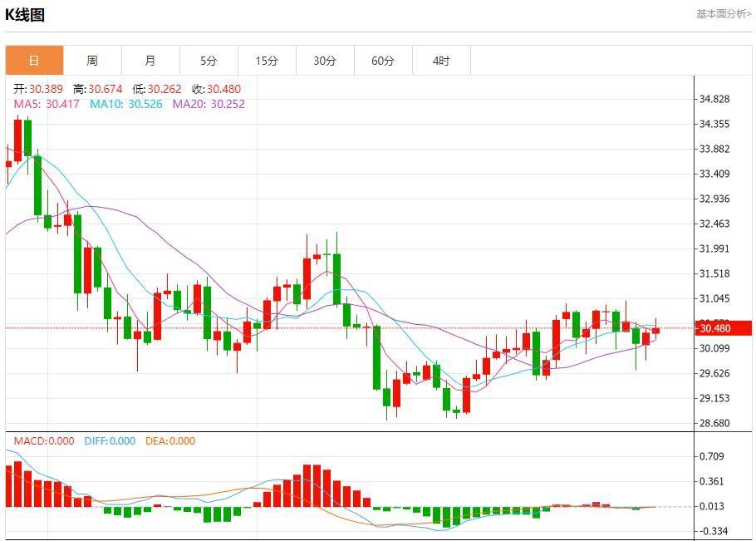Select the 15分 interval tab
Screen dimensions: 756x541
(267, 61)
